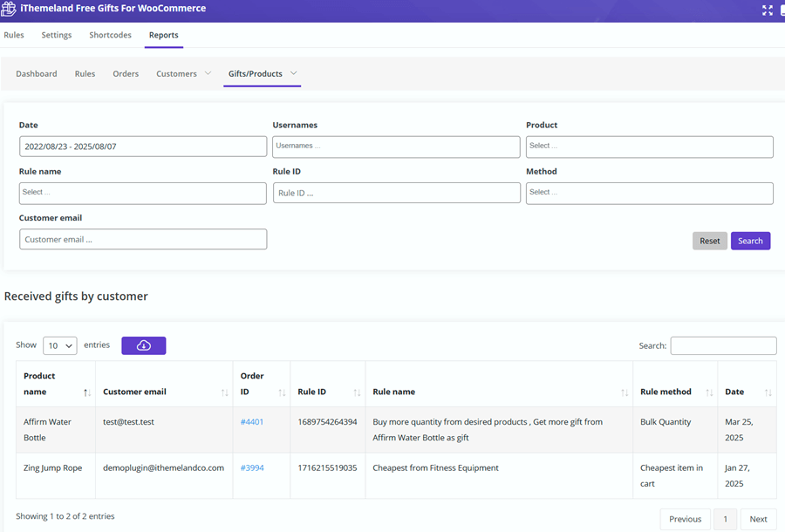
Task: Click the cloud download export icon button
Action: (x=144, y=345)
